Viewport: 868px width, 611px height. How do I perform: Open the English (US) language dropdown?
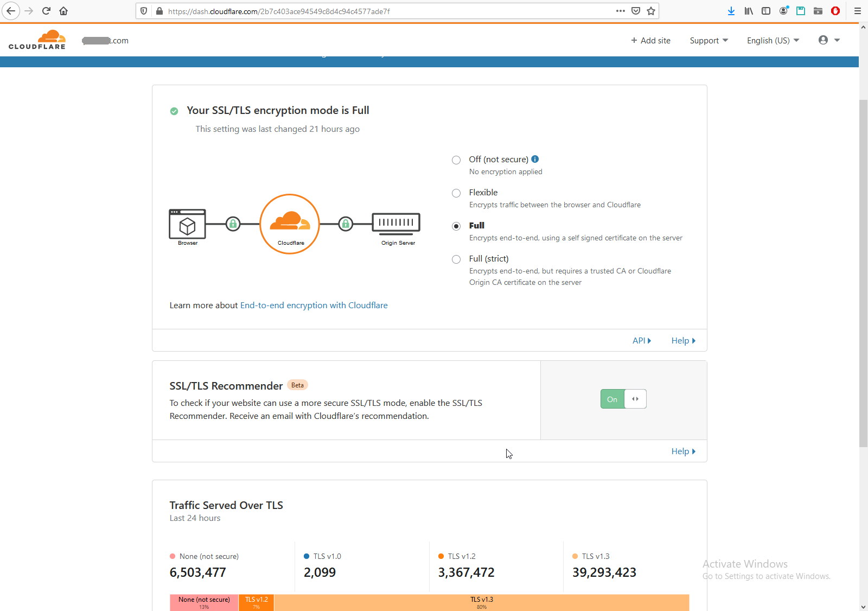click(773, 41)
